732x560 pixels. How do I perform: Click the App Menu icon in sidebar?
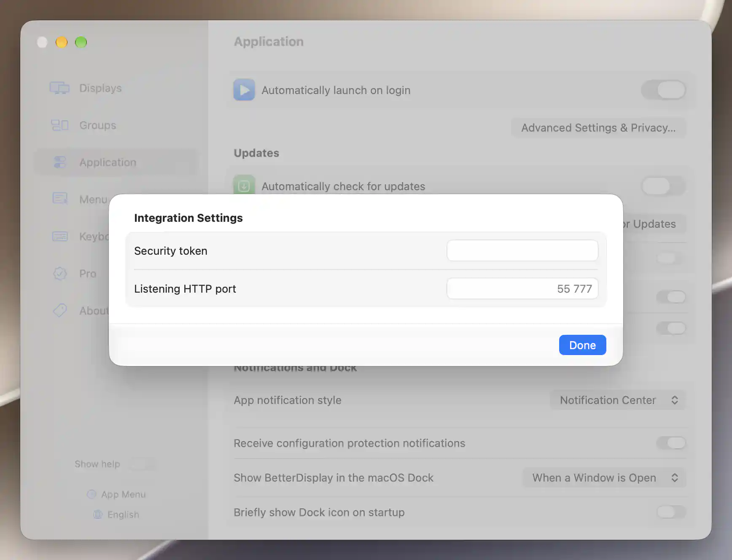91,494
